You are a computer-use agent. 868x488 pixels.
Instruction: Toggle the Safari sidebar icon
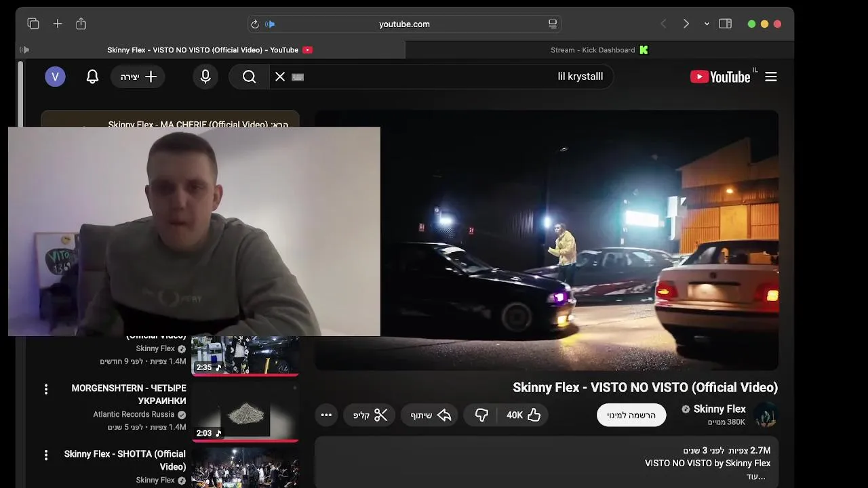coord(726,24)
